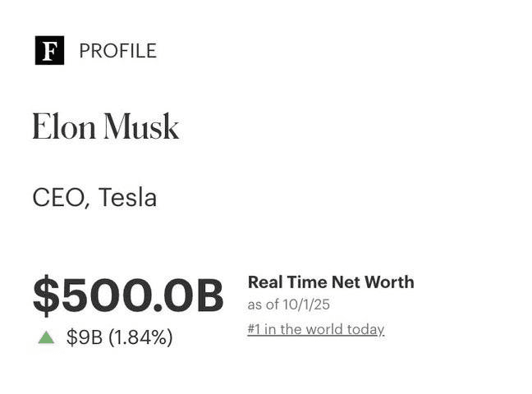The width and height of the screenshot is (532, 394).
Task: Click the (1.84%) percentage change
Action: [140, 337]
